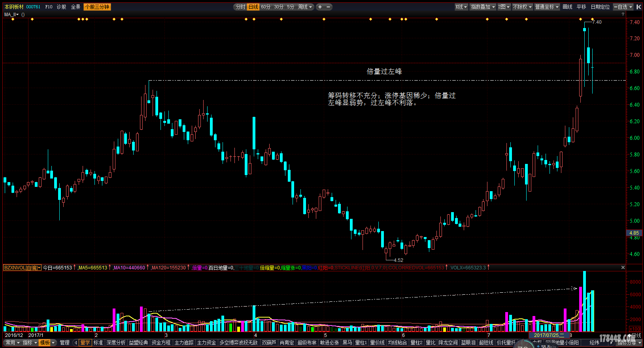Click the stock name 本钢板材

coord(14,7)
